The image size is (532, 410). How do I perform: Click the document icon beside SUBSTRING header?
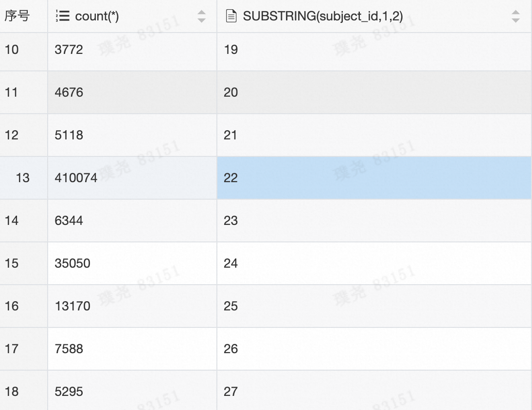(232, 16)
